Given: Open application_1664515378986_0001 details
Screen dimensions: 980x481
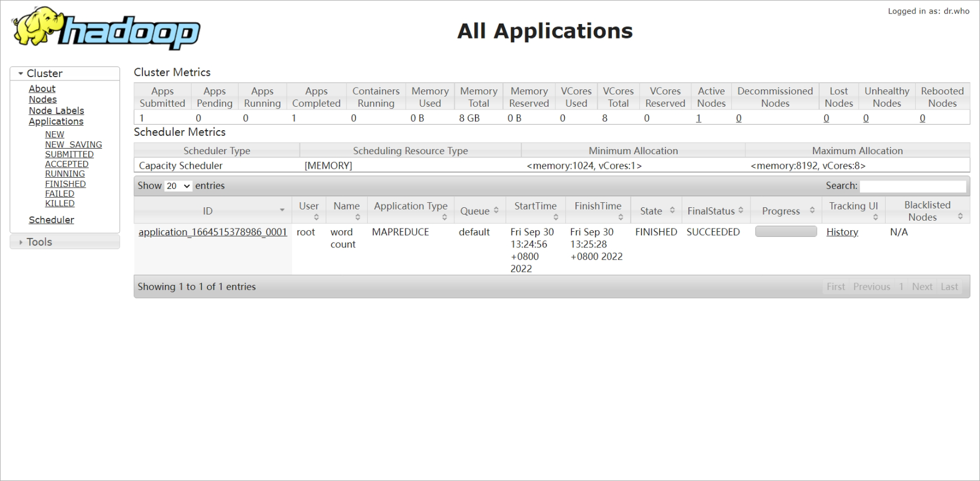Looking at the screenshot, I should pos(213,232).
